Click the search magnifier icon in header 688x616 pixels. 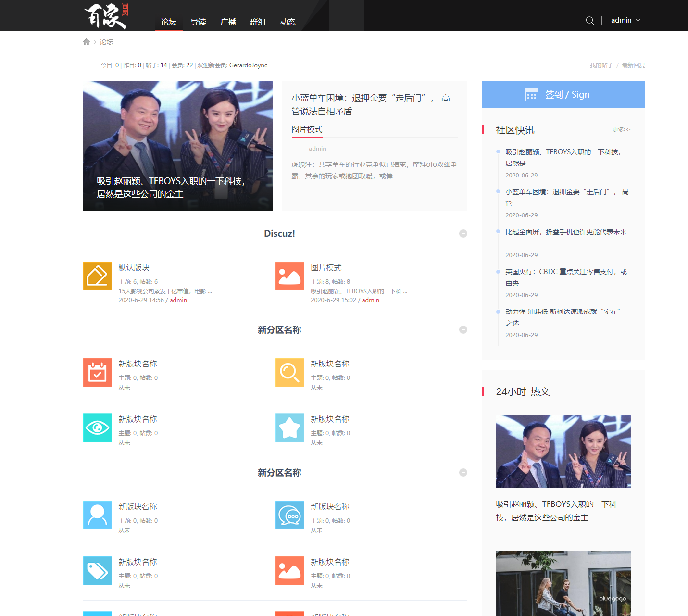coord(589,21)
